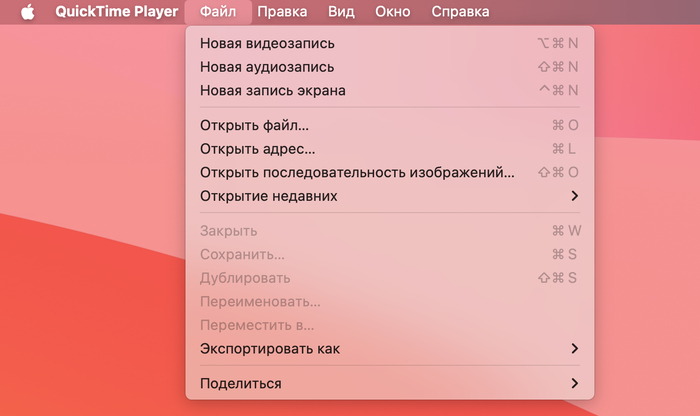Screen dimensions: 700x416
Task: Open the Окно menu
Action: tap(392, 12)
